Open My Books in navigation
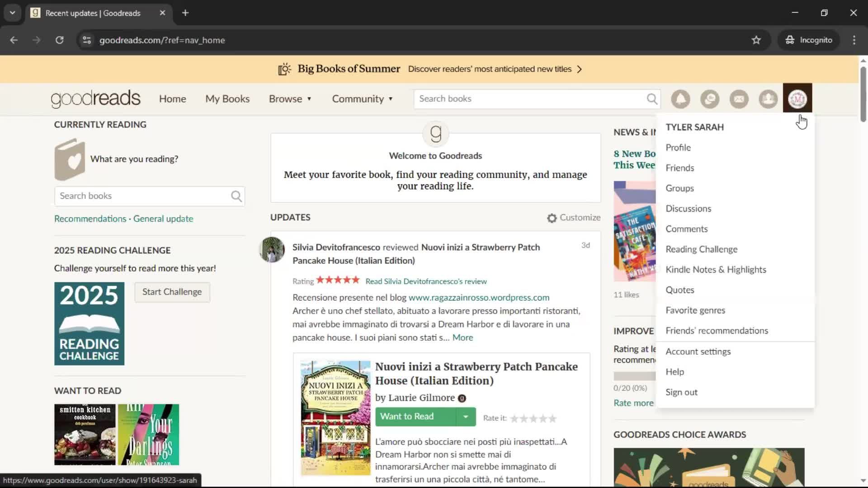 227,99
